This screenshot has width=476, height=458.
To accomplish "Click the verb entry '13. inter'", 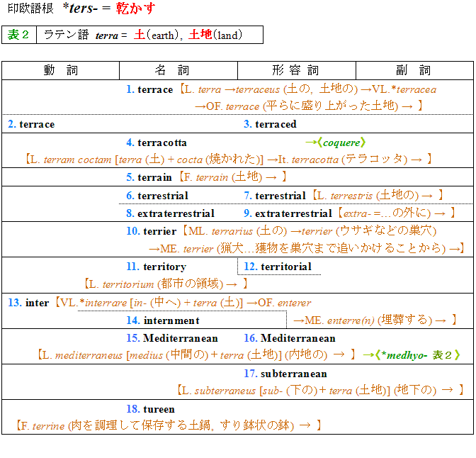I will tap(28, 303).
